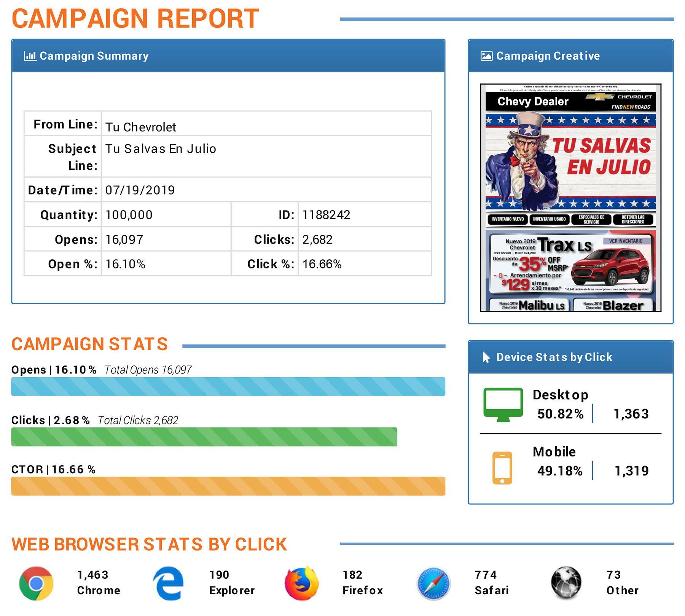The height and width of the screenshot is (616, 685).
Task: Click the Mobile click count 1,319
Action: pos(631,471)
